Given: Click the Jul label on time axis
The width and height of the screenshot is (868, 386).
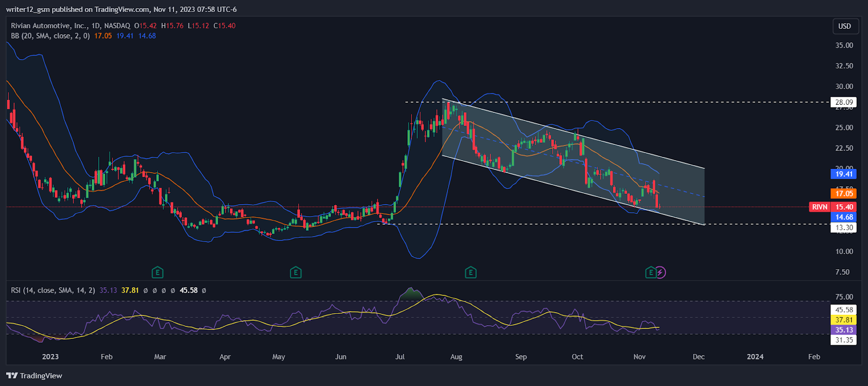Looking at the screenshot, I should 400,357.
